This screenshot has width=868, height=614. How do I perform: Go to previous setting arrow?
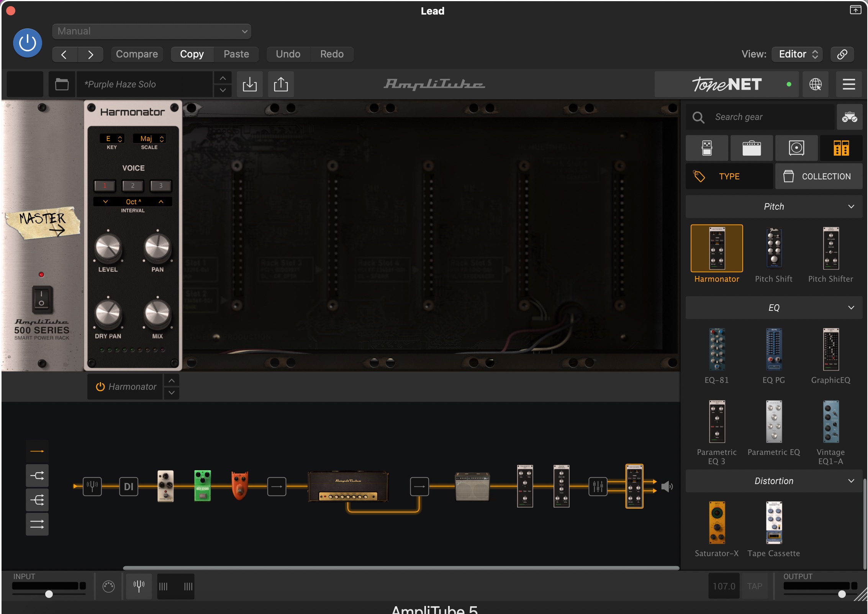pyautogui.click(x=64, y=54)
